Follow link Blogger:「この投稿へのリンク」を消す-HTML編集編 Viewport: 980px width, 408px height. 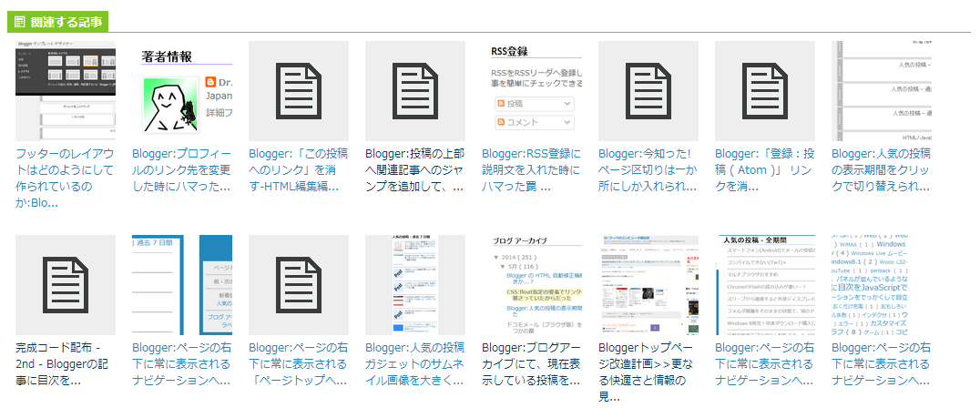[x=298, y=170]
